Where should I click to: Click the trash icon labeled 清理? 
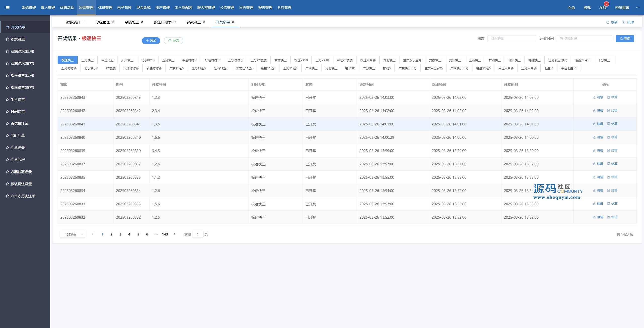coord(624,22)
